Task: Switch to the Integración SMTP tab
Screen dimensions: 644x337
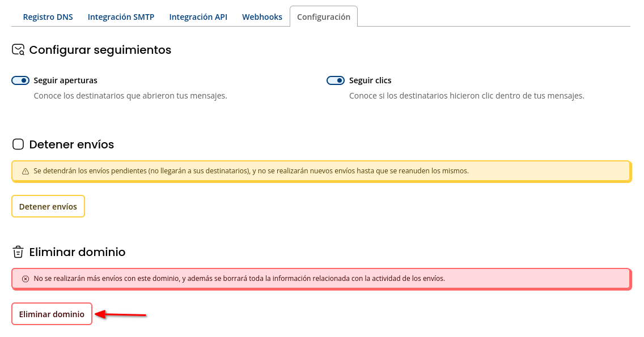Action: click(x=121, y=17)
